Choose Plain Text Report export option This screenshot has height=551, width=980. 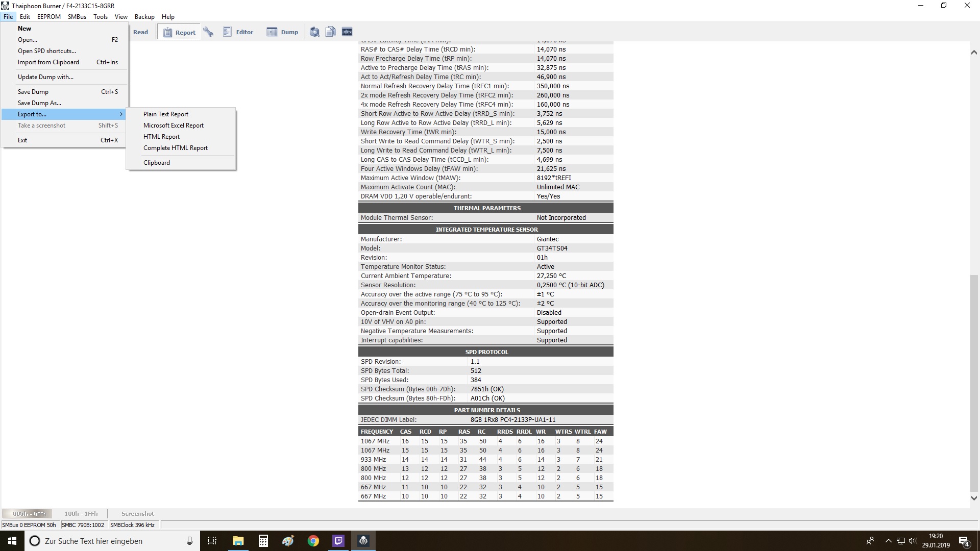pos(166,114)
